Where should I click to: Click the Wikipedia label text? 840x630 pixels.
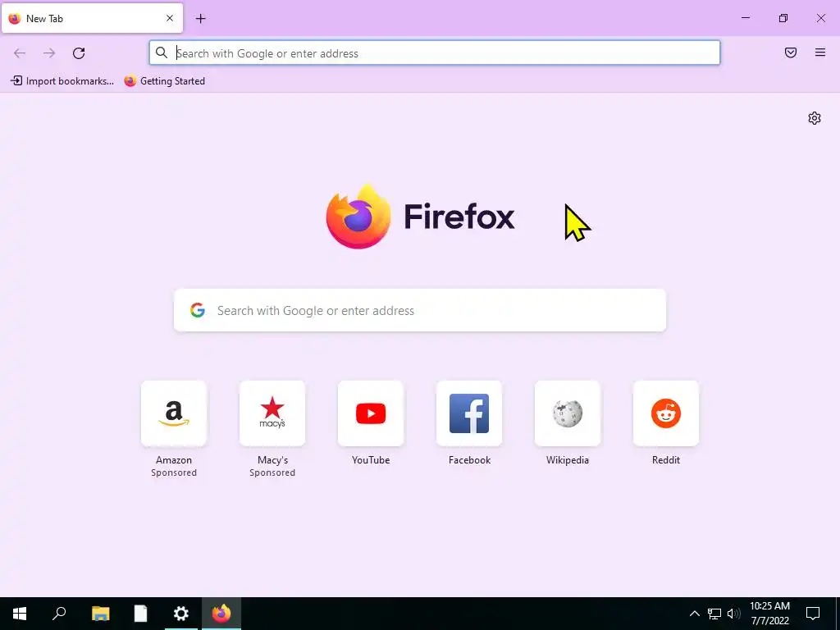[x=568, y=460]
